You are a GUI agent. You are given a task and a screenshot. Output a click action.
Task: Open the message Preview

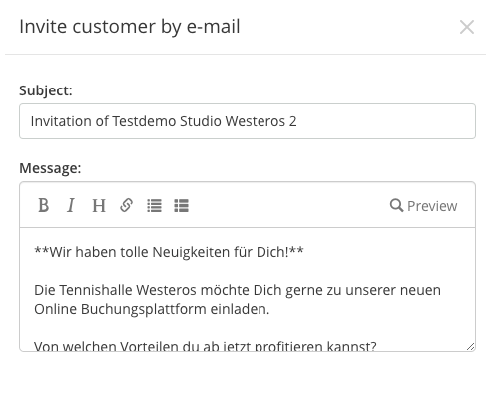click(424, 206)
